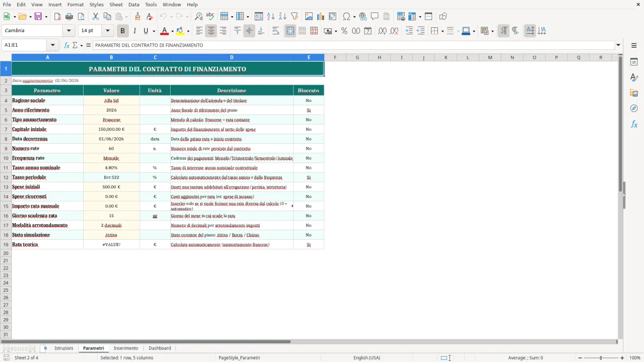Click the Sidebar Settings hamburger button

click(x=634, y=46)
